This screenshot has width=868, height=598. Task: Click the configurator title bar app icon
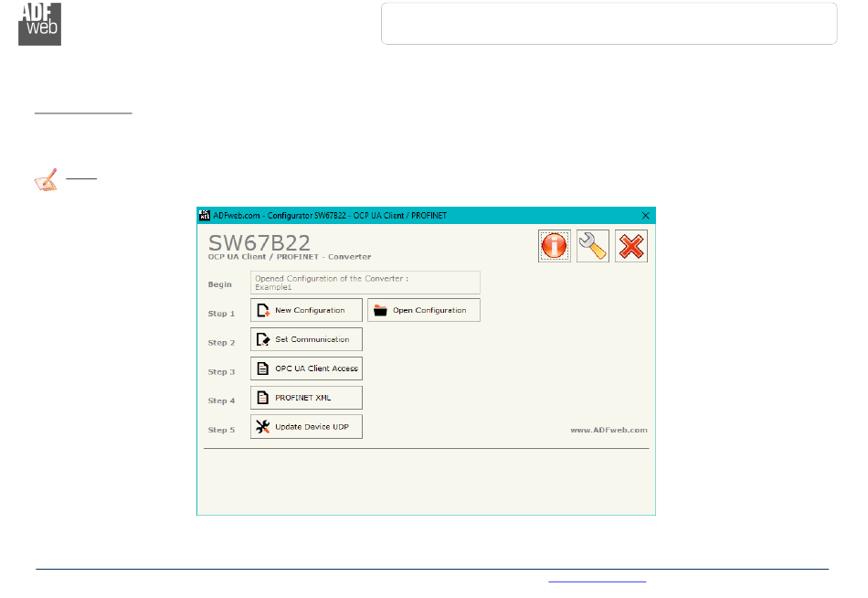(x=205, y=216)
